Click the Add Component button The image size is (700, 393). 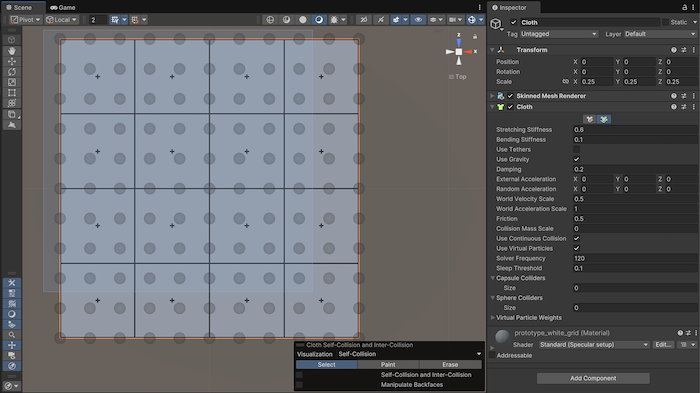click(593, 378)
